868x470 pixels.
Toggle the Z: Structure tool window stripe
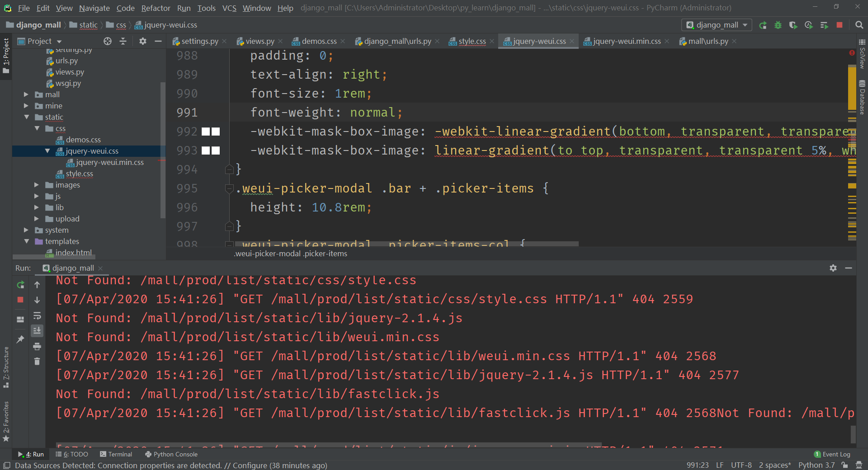click(x=6, y=367)
